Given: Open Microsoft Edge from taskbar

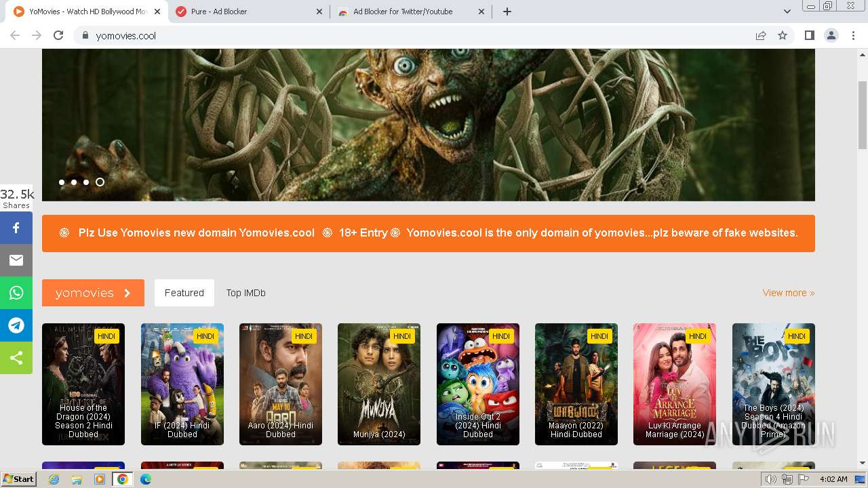Looking at the screenshot, I should 146,479.
